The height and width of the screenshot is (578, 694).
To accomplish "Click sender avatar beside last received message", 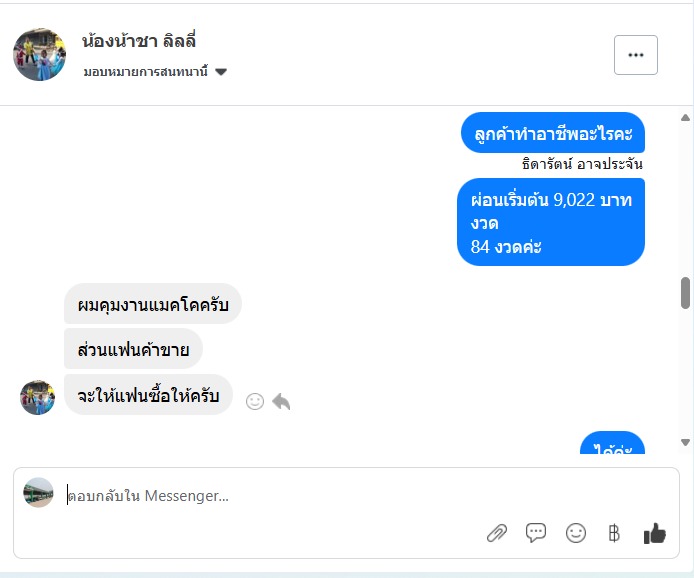I will (38, 397).
